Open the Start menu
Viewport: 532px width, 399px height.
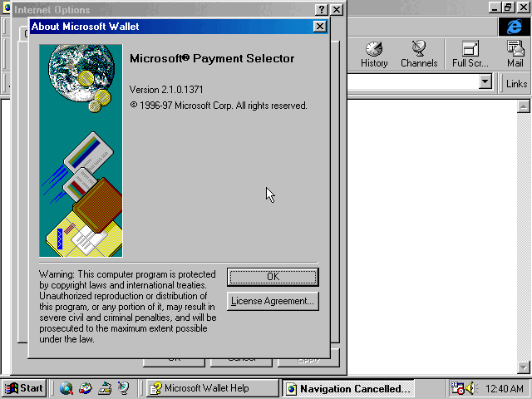click(x=24, y=388)
